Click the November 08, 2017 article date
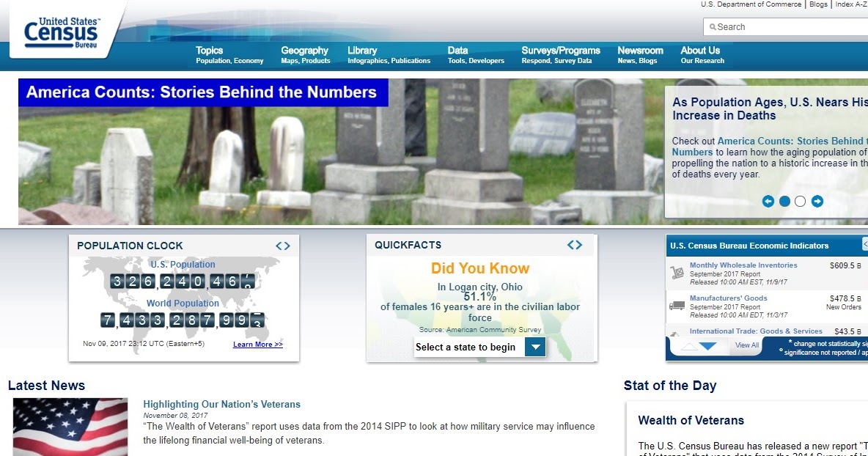This screenshot has width=868, height=456. 175,416
